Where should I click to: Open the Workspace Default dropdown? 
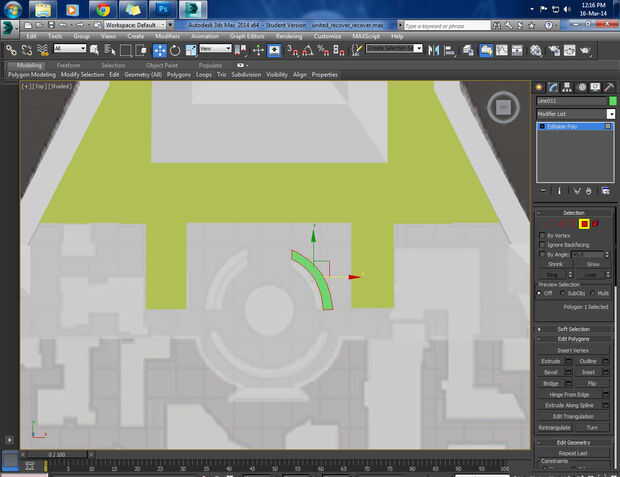click(135, 25)
